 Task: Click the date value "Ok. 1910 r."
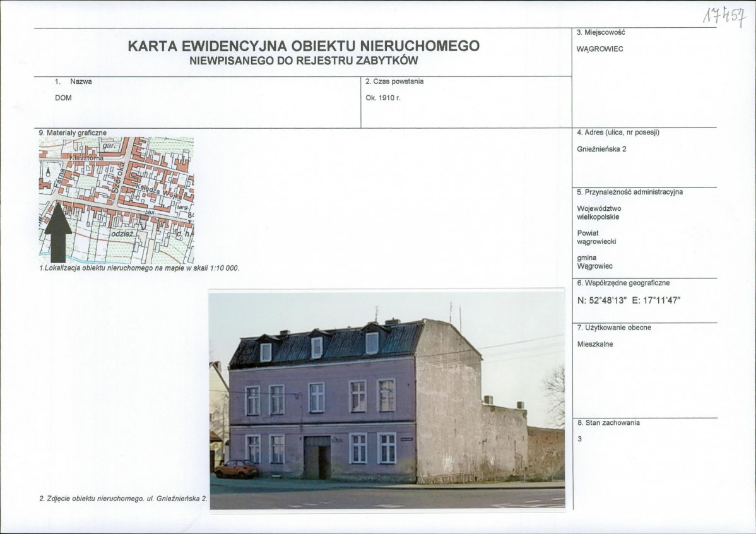point(383,98)
